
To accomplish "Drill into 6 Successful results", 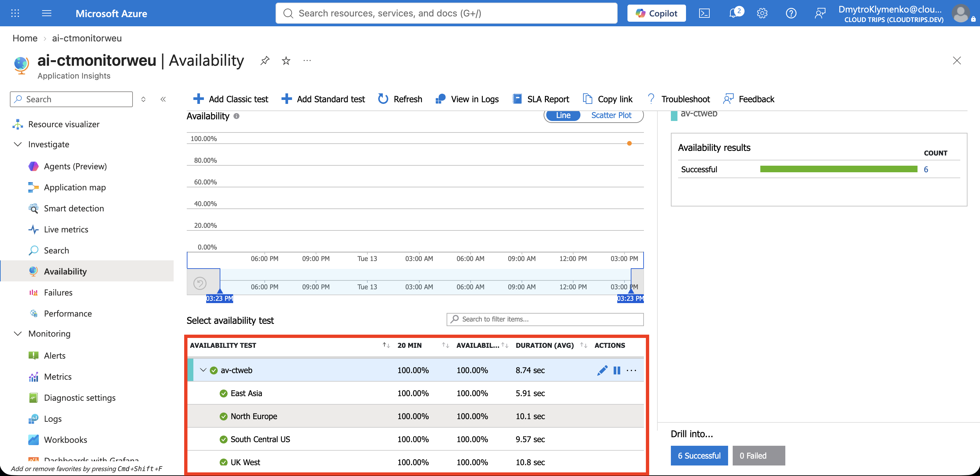I will (x=699, y=456).
